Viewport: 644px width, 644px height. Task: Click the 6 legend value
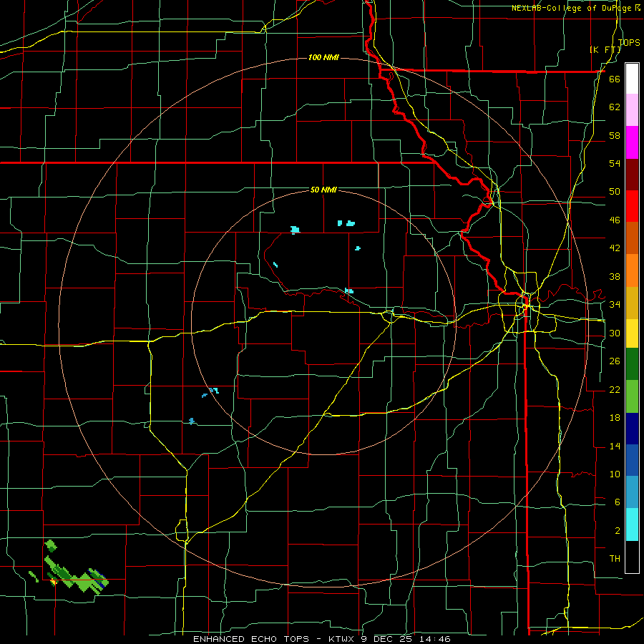pos(617,502)
